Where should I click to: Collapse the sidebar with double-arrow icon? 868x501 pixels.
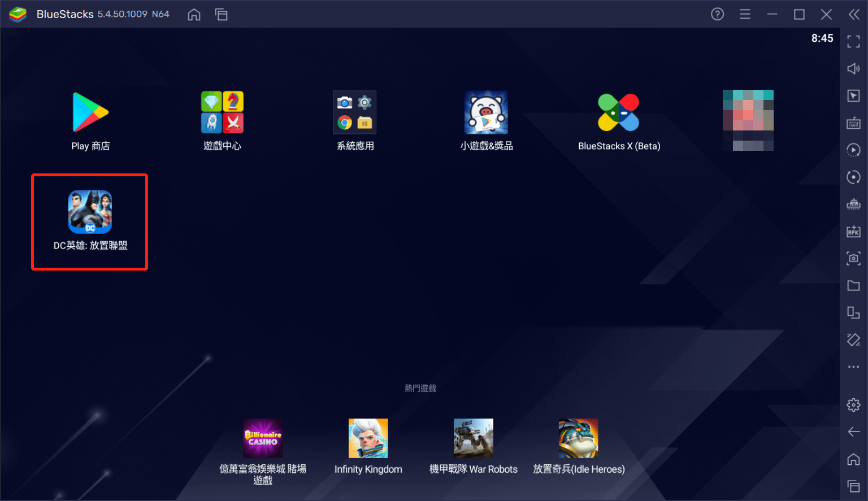(x=854, y=14)
